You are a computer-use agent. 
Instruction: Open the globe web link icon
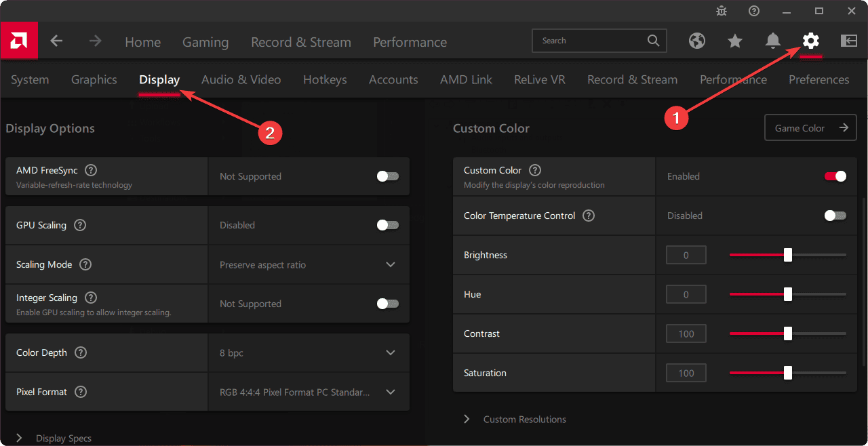(697, 41)
